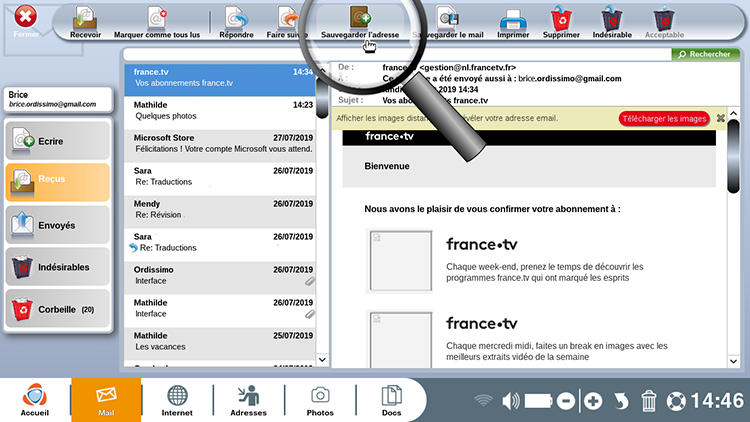Click the 14:46 clock display
The height and width of the screenshot is (422, 750).
point(717,401)
